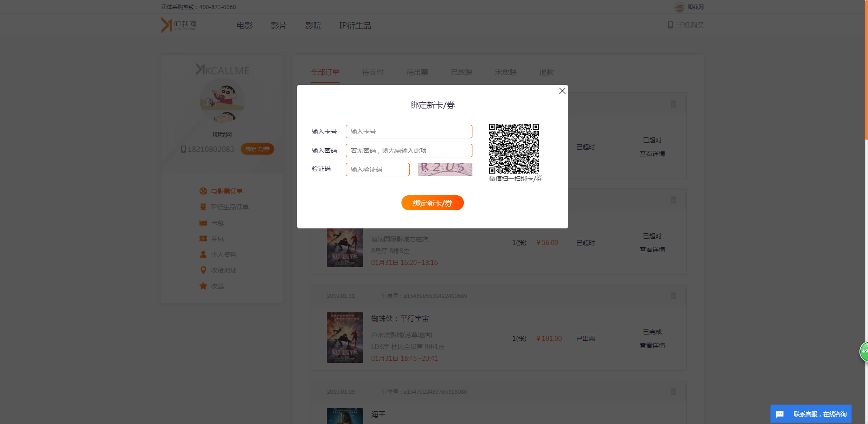
Task: Click the 收货地址 location pin icon
Action: (203, 270)
